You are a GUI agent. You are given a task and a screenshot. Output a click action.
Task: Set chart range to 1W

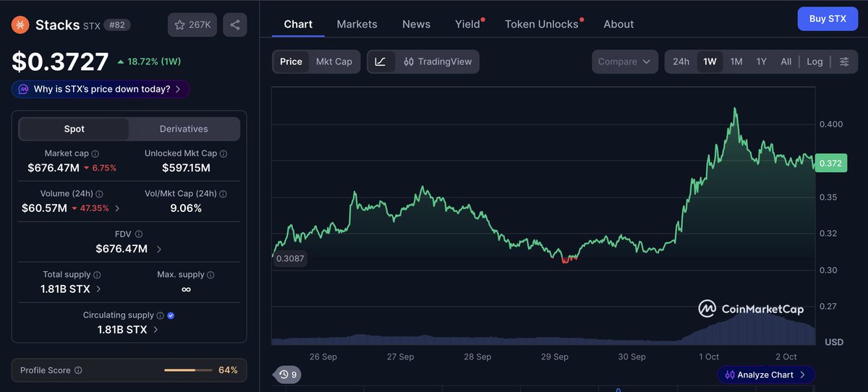point(710,61)
